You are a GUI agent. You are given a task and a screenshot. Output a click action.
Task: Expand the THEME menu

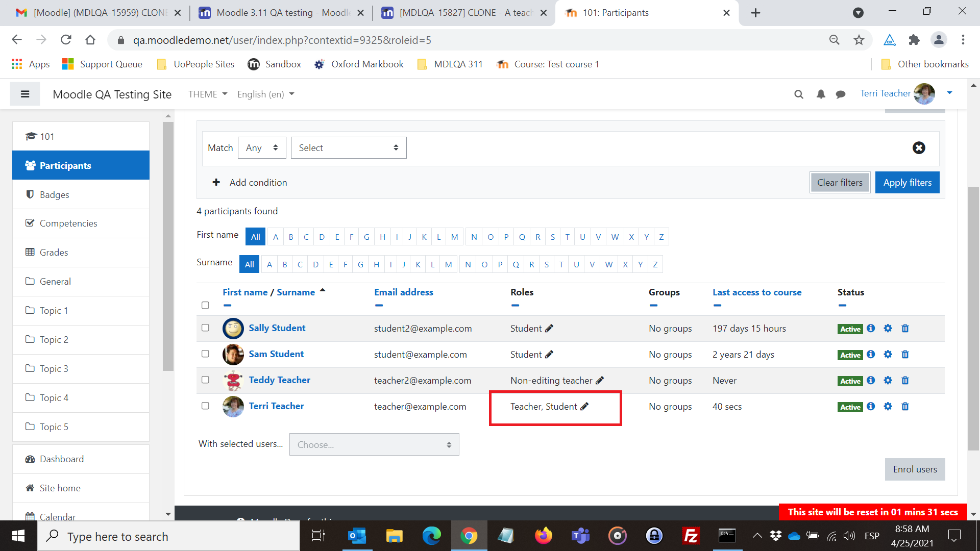[208, 94]
